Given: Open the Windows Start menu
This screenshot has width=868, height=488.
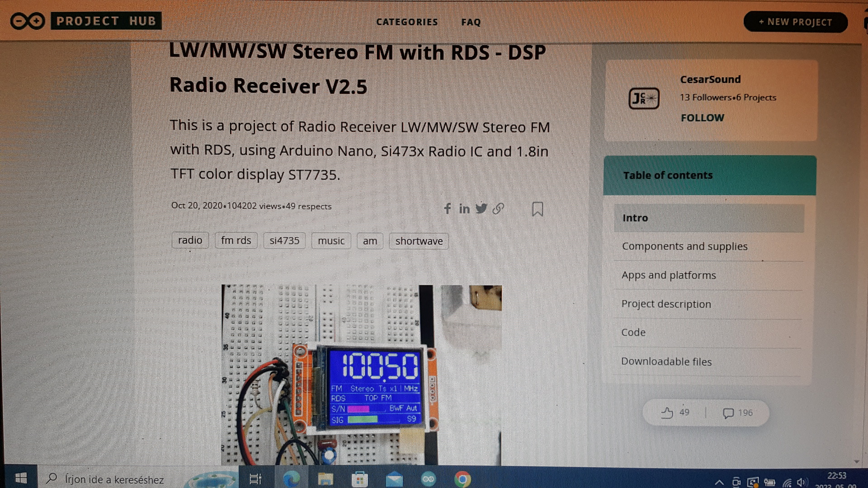Looking at the screenshot, I should pyautogui.click(x=21, y=478).
